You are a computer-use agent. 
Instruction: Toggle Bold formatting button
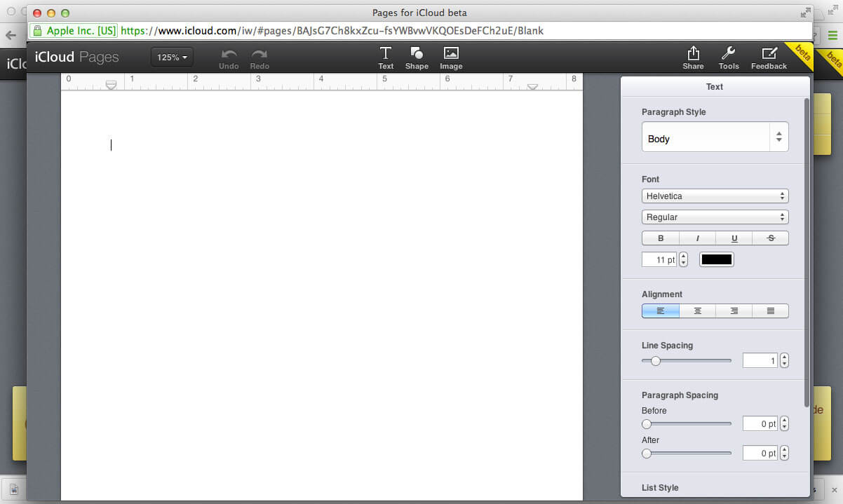(x=661, y=238)
